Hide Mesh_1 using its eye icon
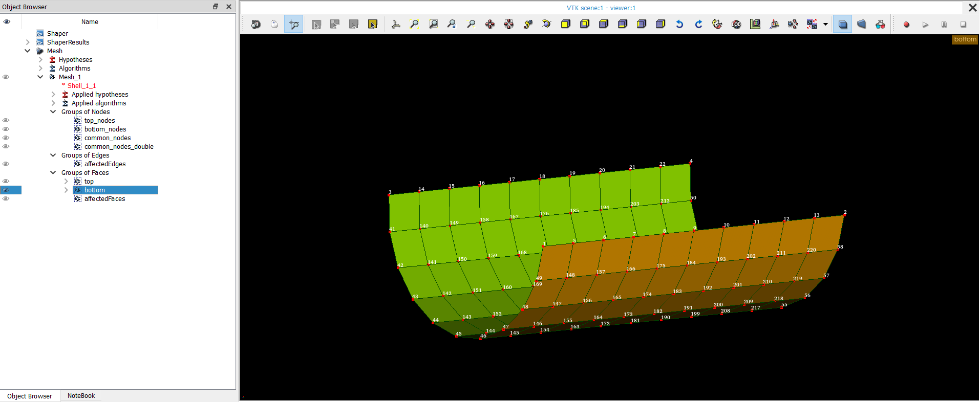 click(6, 77)
